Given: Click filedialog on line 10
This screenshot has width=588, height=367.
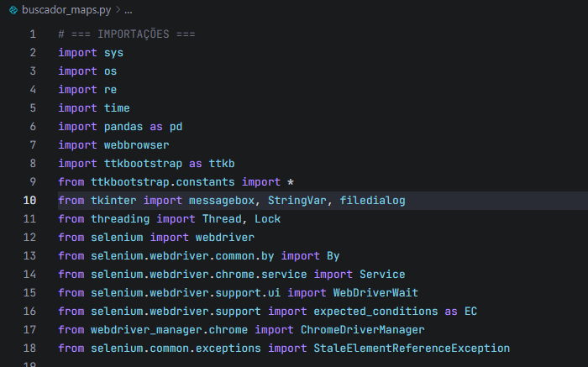Looking at the screenshot, I should [x=372, y=201].
